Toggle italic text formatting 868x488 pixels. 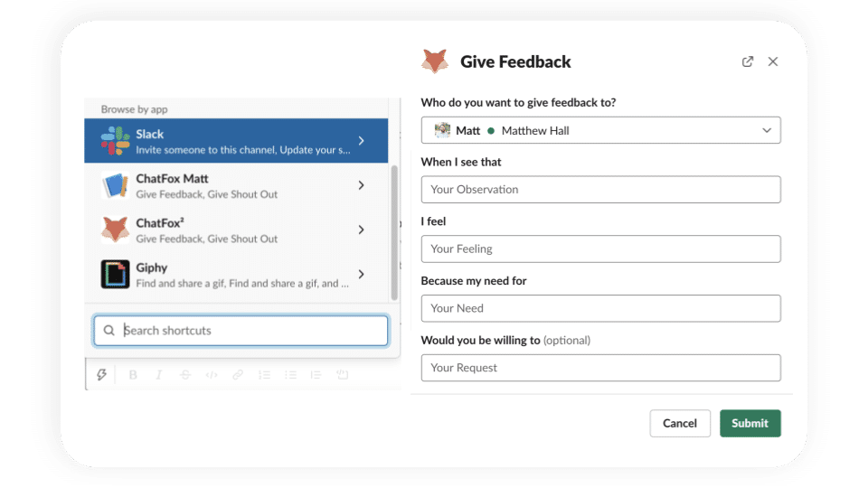click(x=159, y=375)
